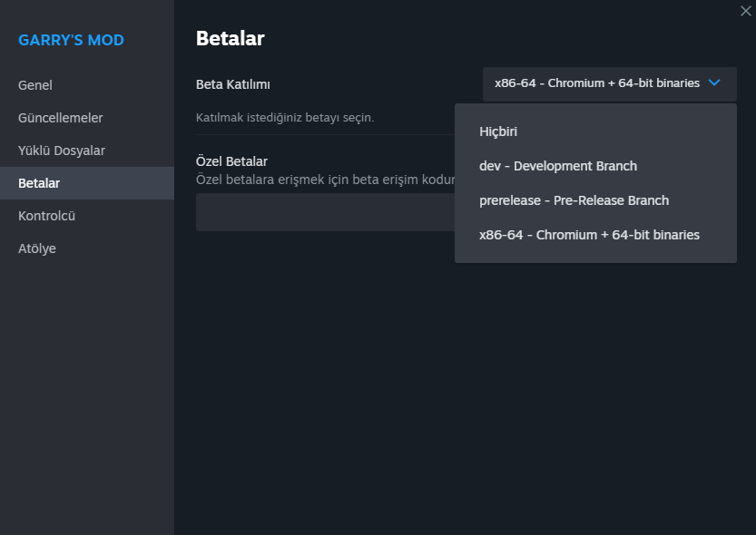Choose dev - Development Branch option
The width and height of the screenshot is (756, 535).
pos(558,166)
